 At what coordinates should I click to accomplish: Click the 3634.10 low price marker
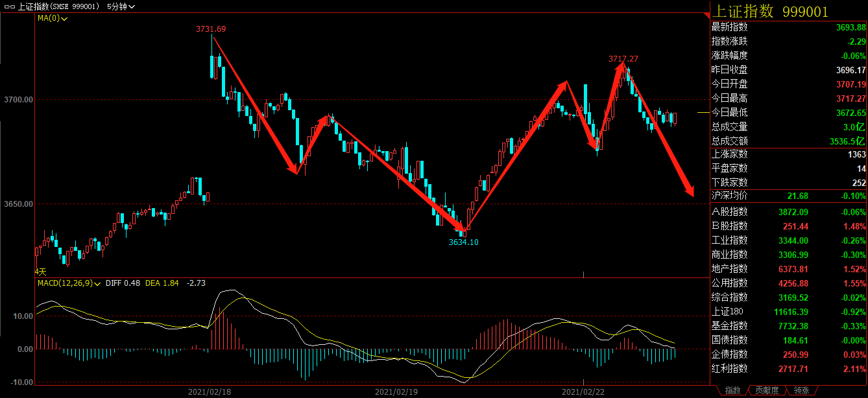[463, 242]
